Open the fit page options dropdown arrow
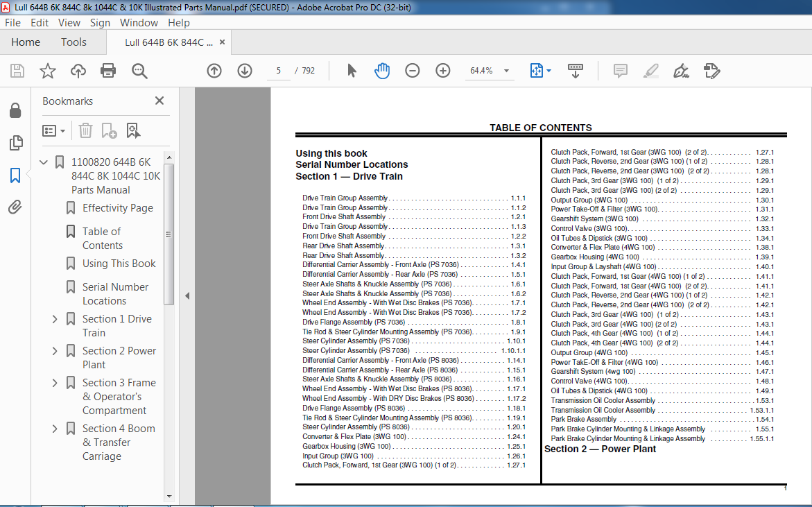 (549, 71)
